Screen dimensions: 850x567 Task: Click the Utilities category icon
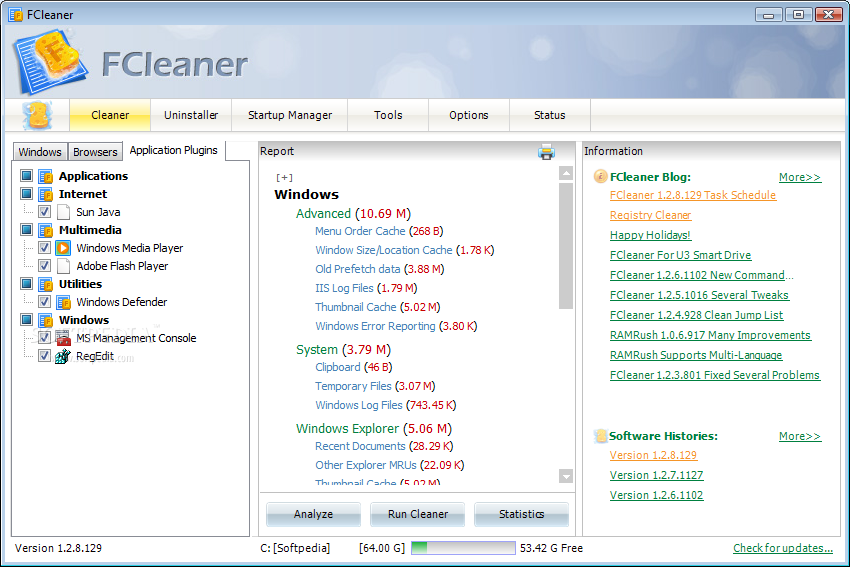[x=46, y=284]
